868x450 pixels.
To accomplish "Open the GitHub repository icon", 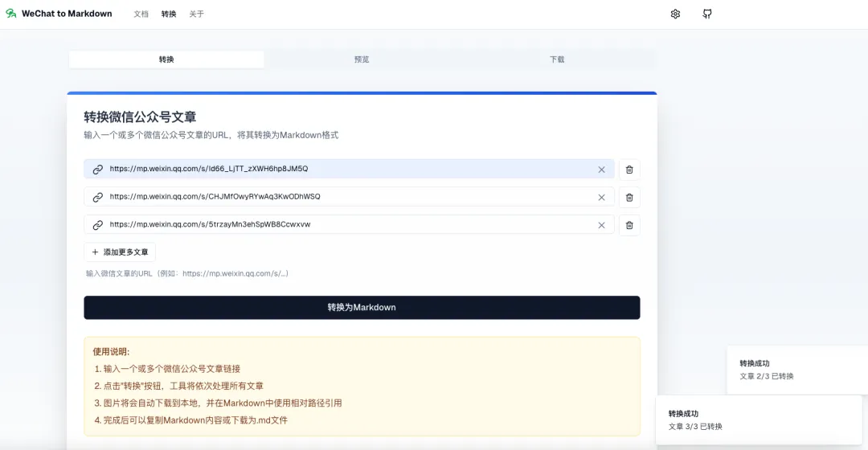I will (707, 14).
